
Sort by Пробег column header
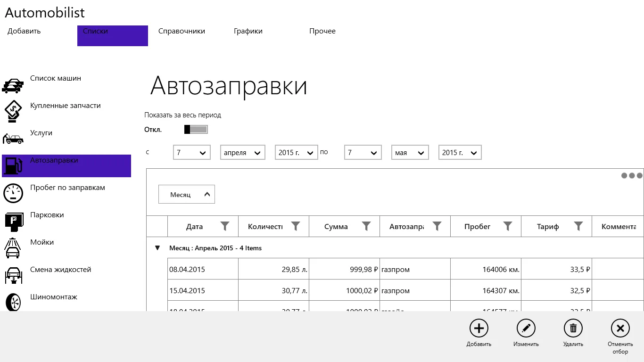[477, 227]
